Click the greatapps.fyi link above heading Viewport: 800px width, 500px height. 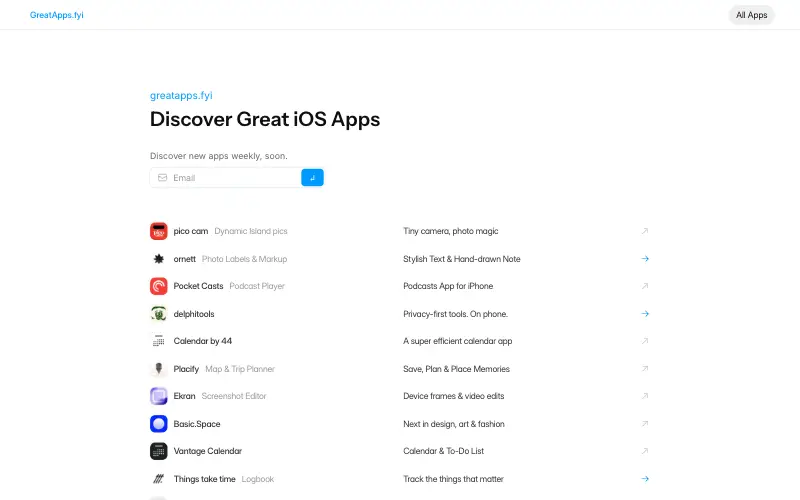tap(181, 95)
